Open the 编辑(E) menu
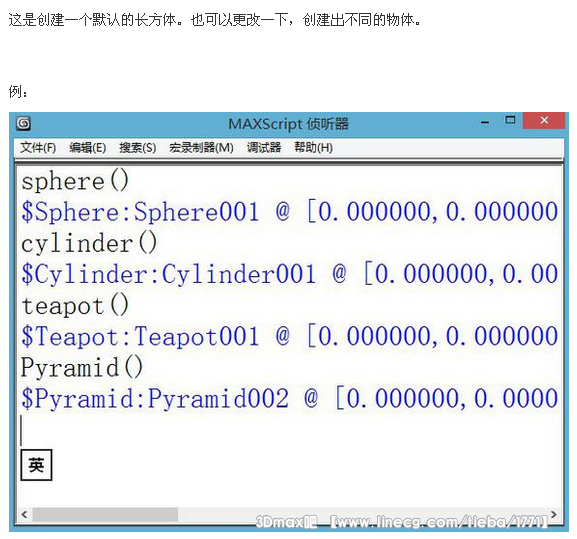Viewport: 577px width, 539px height. tap(88, 148)
